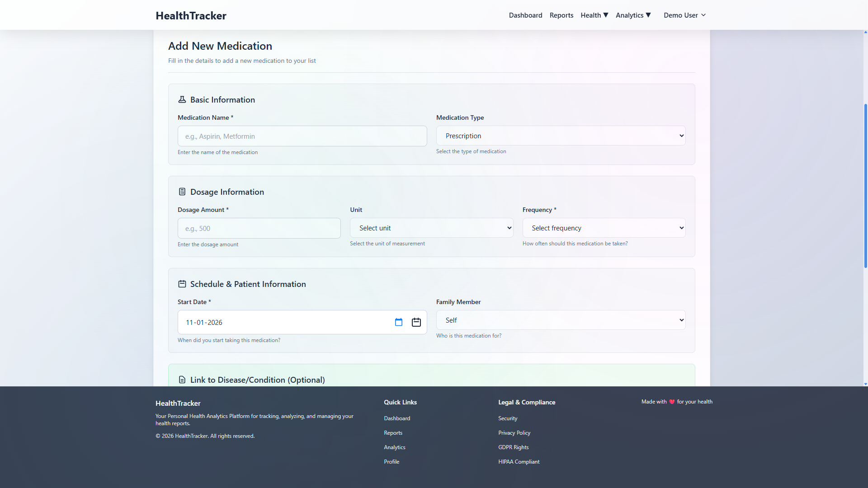Open the black calendar date picker icon
This screenshot has height=488, width=868.
coord(416,322)
